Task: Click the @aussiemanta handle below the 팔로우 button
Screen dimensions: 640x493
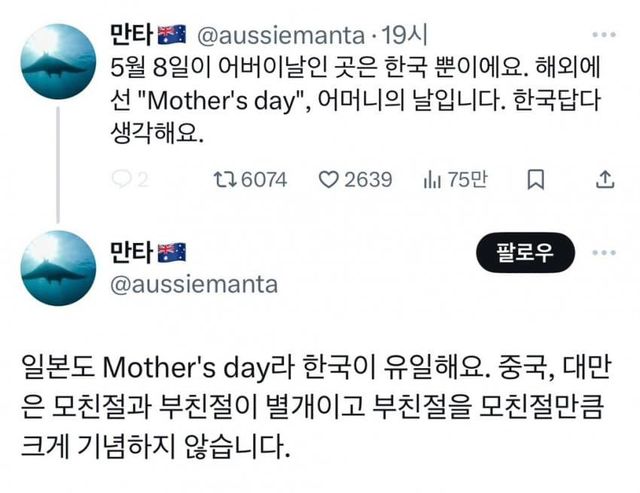Action: coord(190,285)
